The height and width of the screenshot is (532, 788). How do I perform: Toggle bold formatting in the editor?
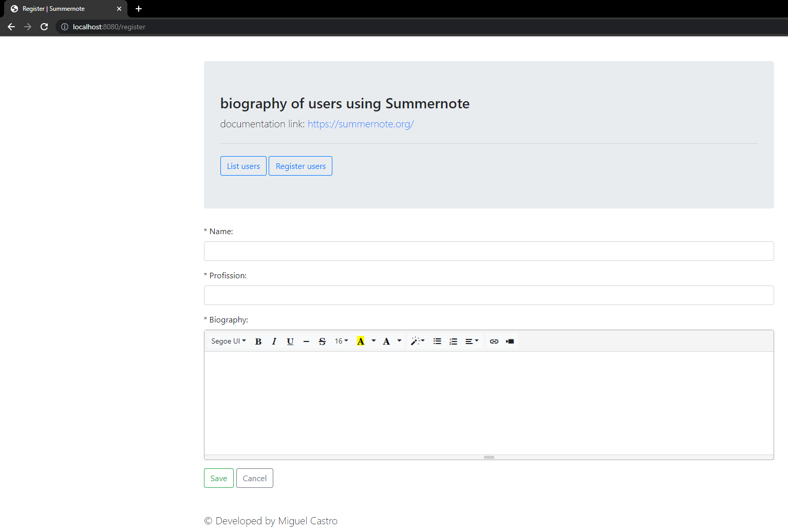pos(258,341)
